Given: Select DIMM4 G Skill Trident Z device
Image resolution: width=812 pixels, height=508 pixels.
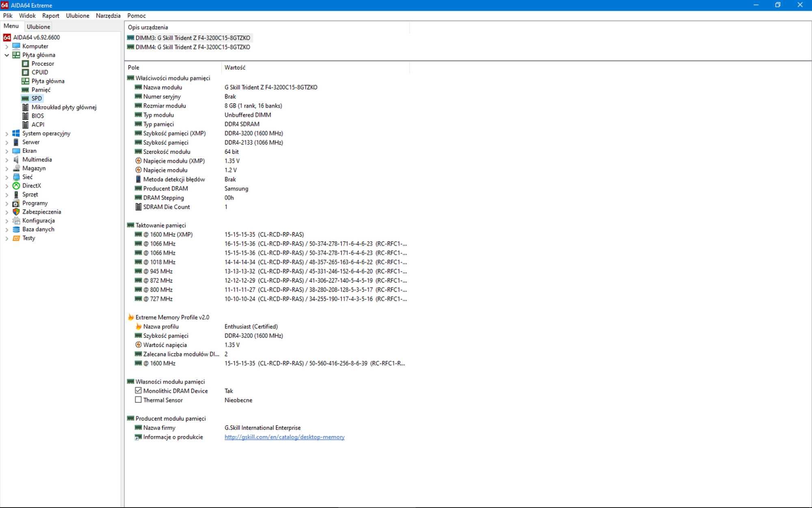Looking at the screenshot, I should coord(189,47).
